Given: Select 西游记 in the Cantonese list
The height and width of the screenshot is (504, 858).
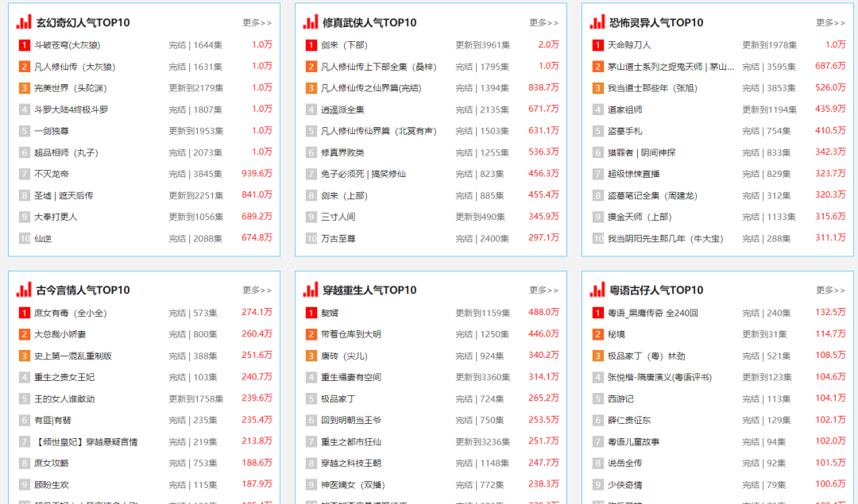Looking at the screenshot, I should tap(617, 398).
